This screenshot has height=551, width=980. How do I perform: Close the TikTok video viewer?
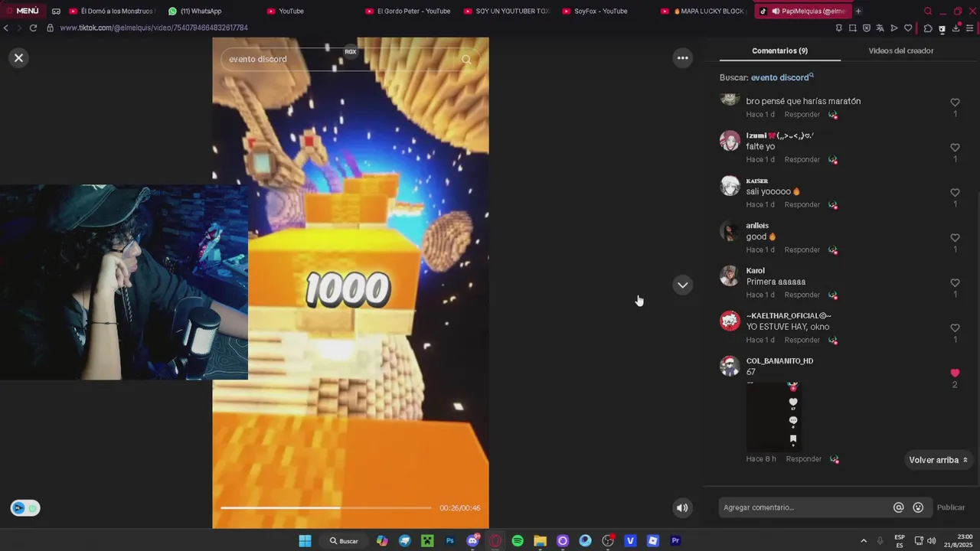(18, 57)
